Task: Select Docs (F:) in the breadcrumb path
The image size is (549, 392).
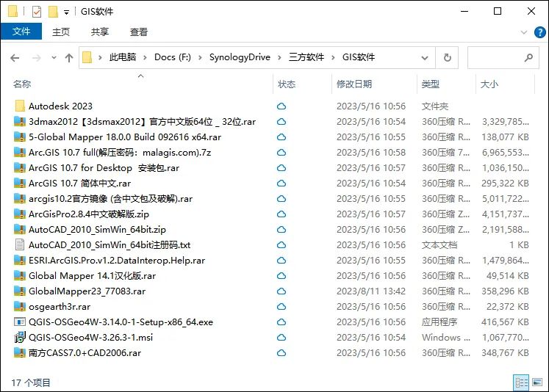Action: pyautogui.click(x=173, y=57)
